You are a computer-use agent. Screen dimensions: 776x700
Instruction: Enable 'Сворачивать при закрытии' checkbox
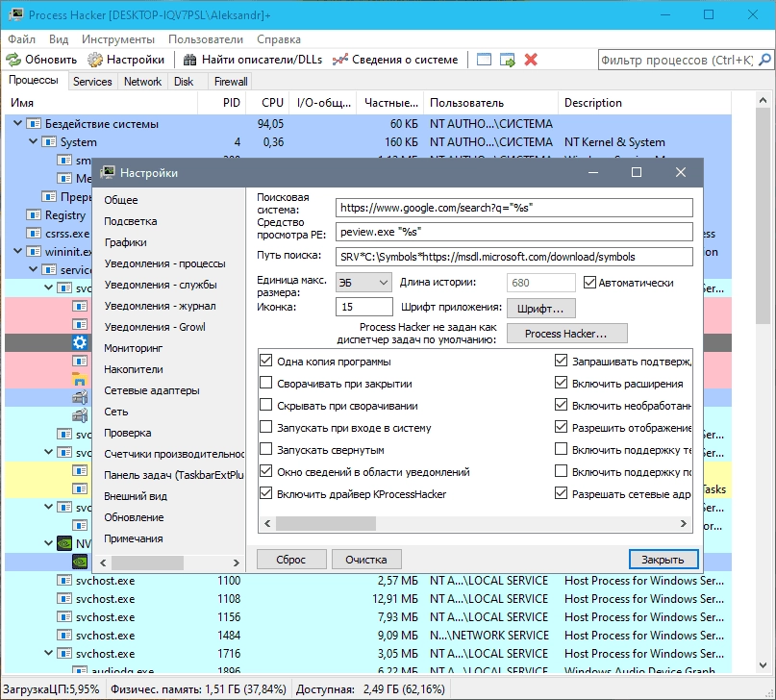[x=266, y=383]
